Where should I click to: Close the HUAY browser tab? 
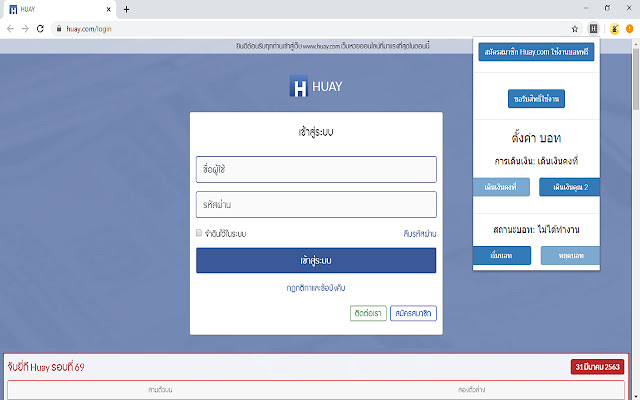click(109, 9)
